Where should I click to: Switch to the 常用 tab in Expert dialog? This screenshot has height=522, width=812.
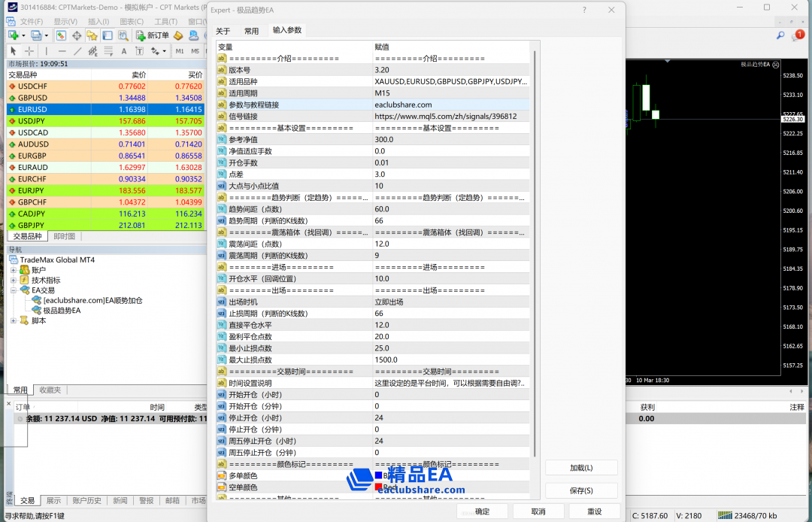tap(251, 31)
